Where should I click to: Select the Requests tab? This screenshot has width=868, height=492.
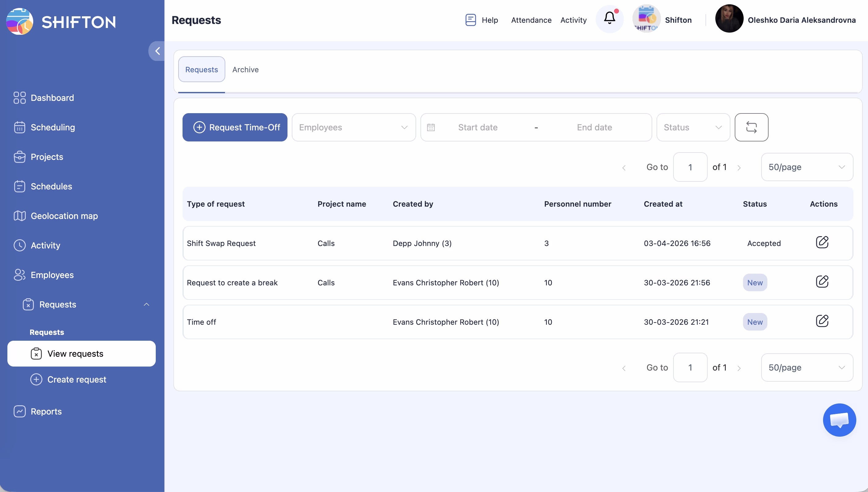202,69
